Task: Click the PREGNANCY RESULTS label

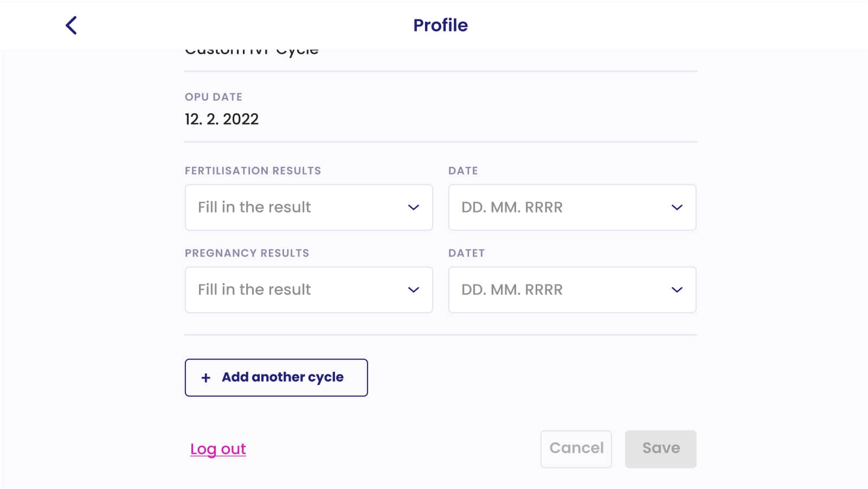Action: [247, 253]
